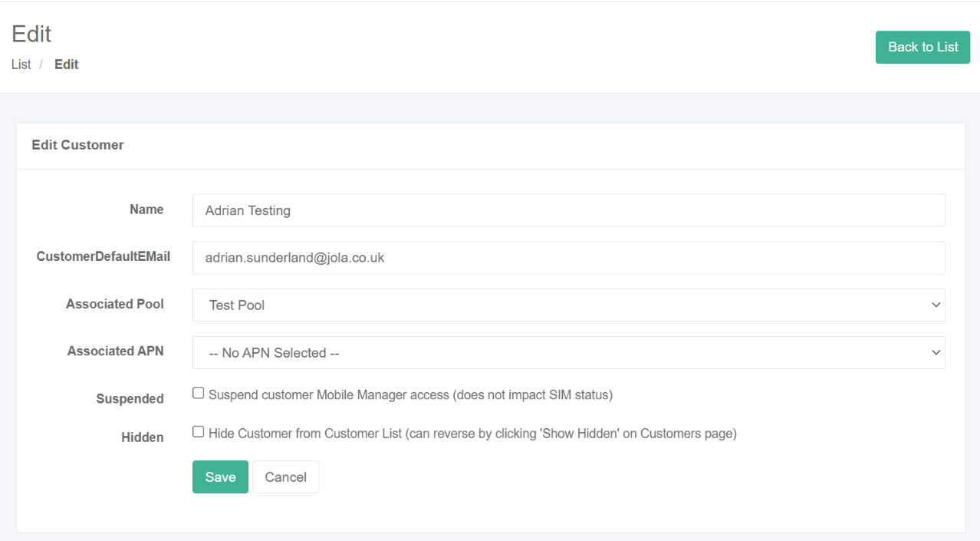Click the Edit breadcrumb text
Viewport: 980px width, 541px height.
pyautogui.click(x=66, y=64)
